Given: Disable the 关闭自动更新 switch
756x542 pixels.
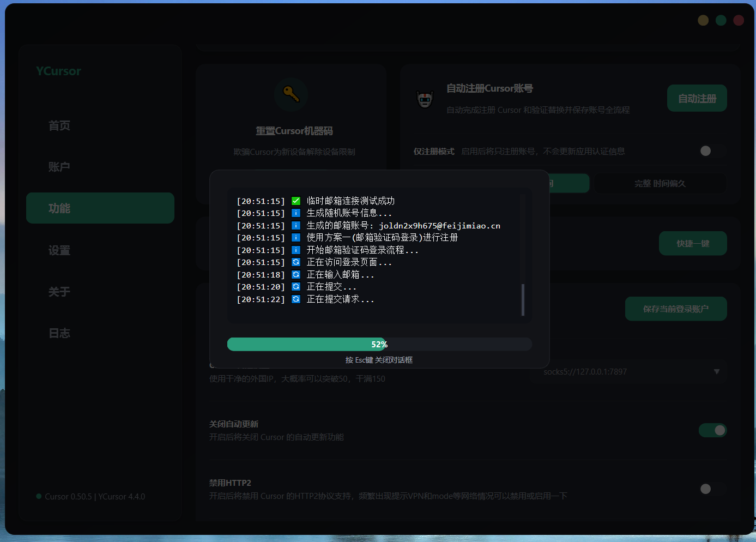Looking at the screenshot, I should [713, 430].
